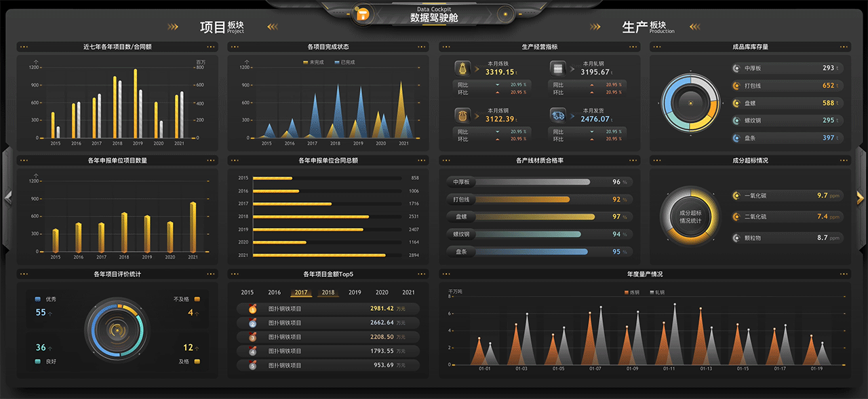Click the 2021 bar in 各年申报单位项目数量 chart
Image resolution: width=868 pixels, height=399 pixels.
193,227
